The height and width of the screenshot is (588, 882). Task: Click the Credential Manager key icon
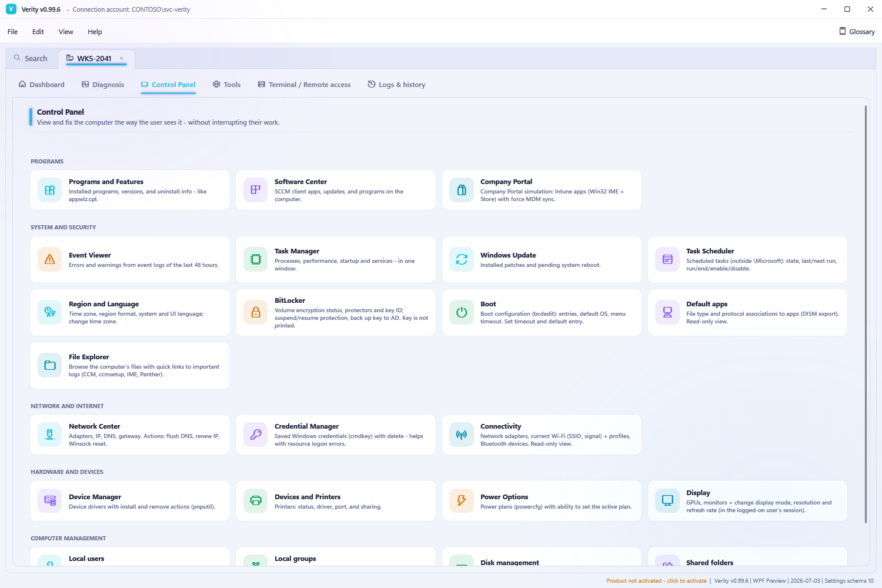tap(256, 435)
